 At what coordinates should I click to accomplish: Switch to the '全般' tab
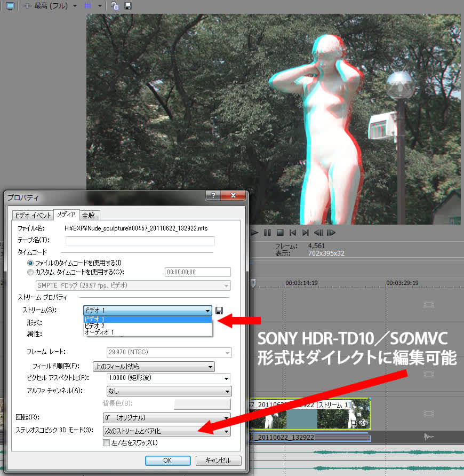tap(89, 215)
